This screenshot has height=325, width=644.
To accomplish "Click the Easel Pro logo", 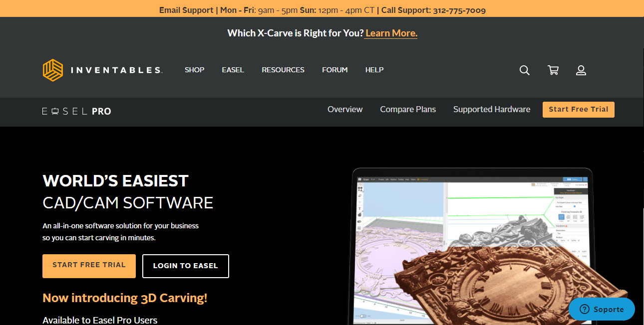I will (77, 112).
